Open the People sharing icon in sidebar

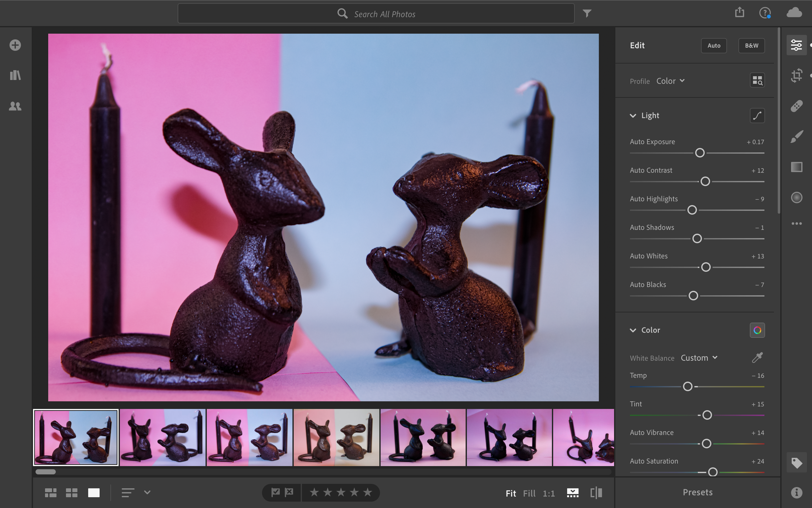pyautogui.click(x=15, y=106)
